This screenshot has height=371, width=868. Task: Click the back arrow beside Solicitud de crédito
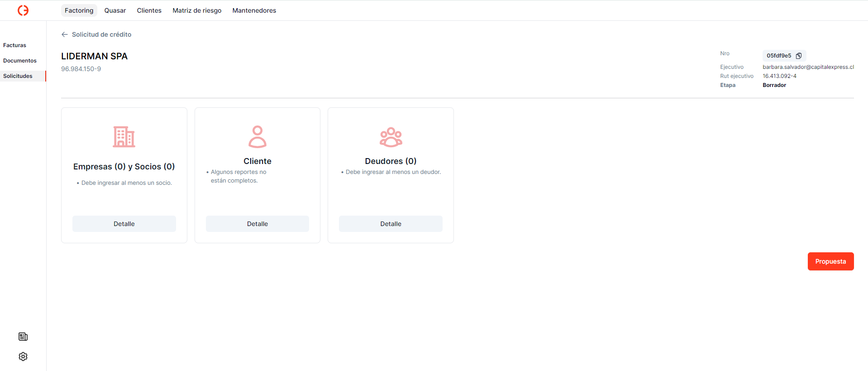[65, 34]
